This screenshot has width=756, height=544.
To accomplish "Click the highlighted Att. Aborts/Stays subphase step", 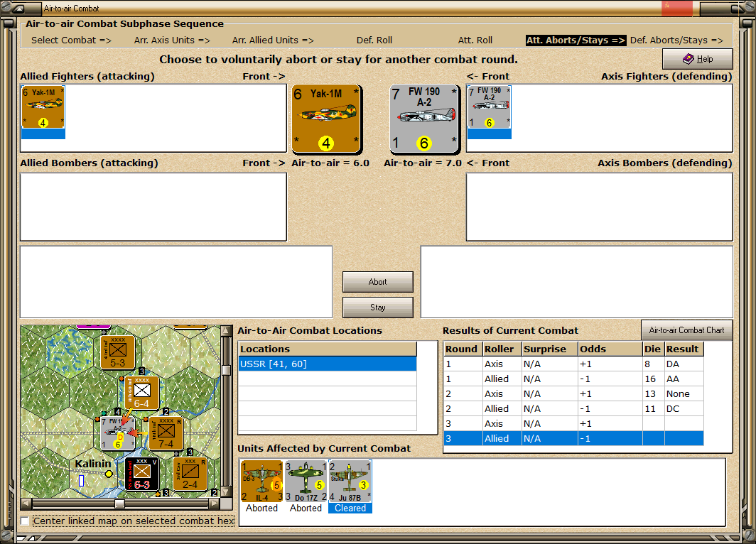I will [576, 40].
